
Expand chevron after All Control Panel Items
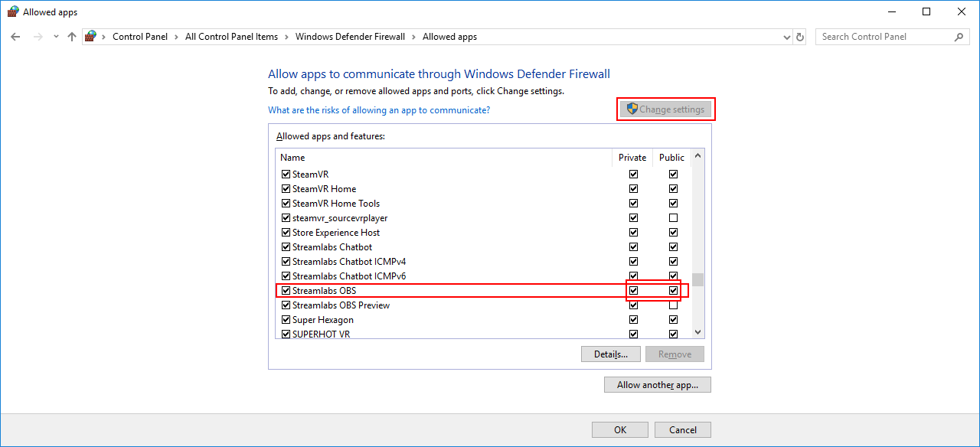286,37
